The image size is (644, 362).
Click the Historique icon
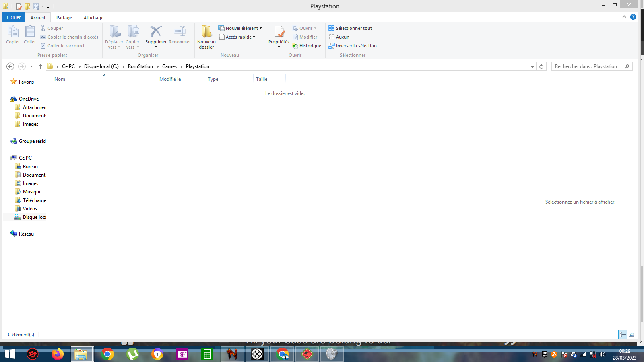click(x=295, y=46)
